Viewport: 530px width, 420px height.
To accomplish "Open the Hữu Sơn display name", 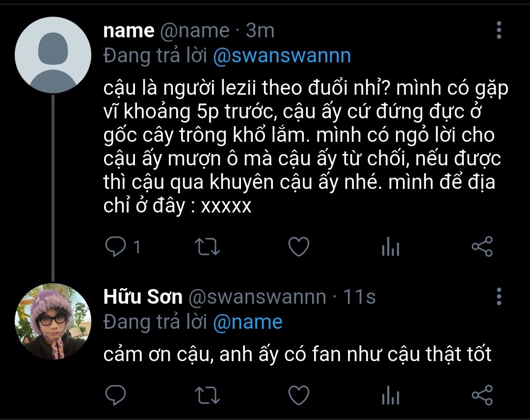I will click(143, 296).
